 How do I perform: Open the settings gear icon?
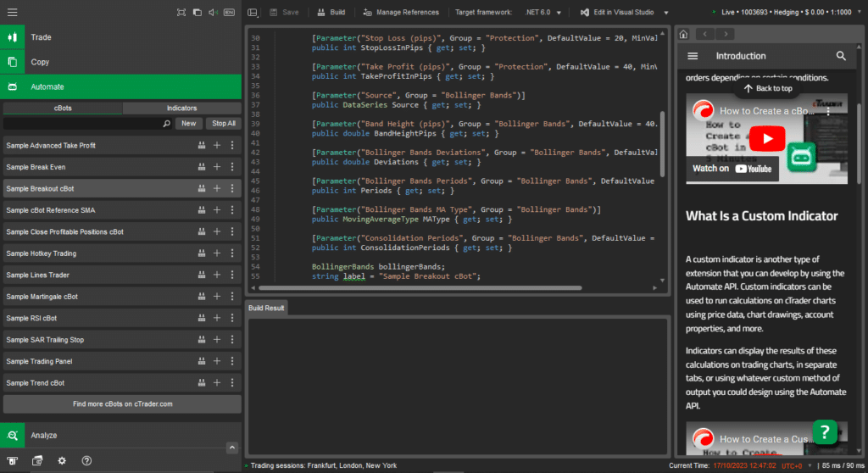pos(62,461)
